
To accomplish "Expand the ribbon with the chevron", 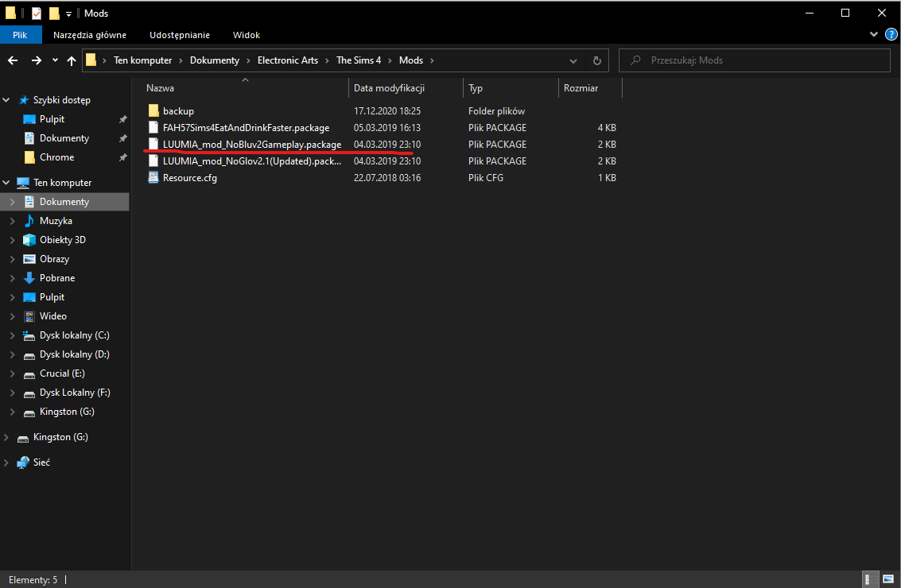I will click(873, 34).
